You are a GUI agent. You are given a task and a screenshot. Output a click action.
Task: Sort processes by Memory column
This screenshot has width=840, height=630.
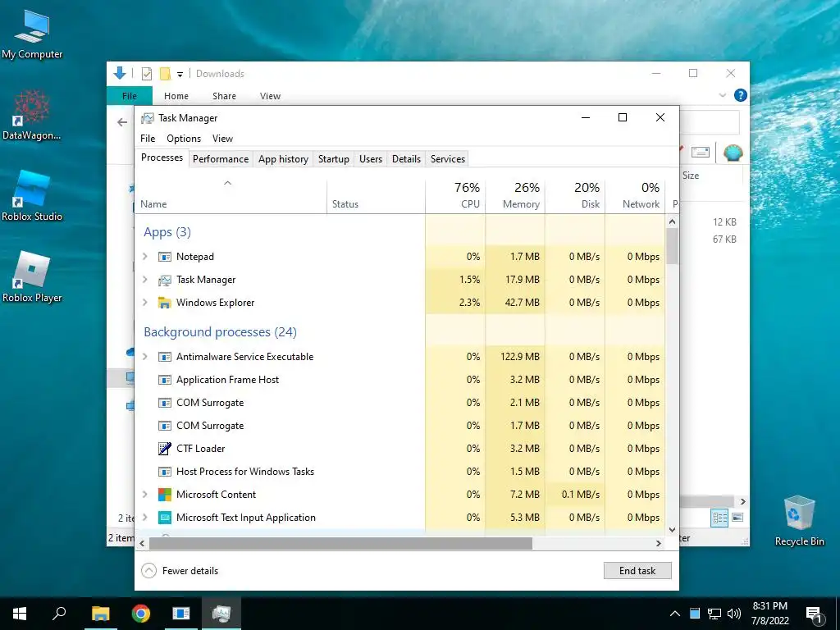515,196
